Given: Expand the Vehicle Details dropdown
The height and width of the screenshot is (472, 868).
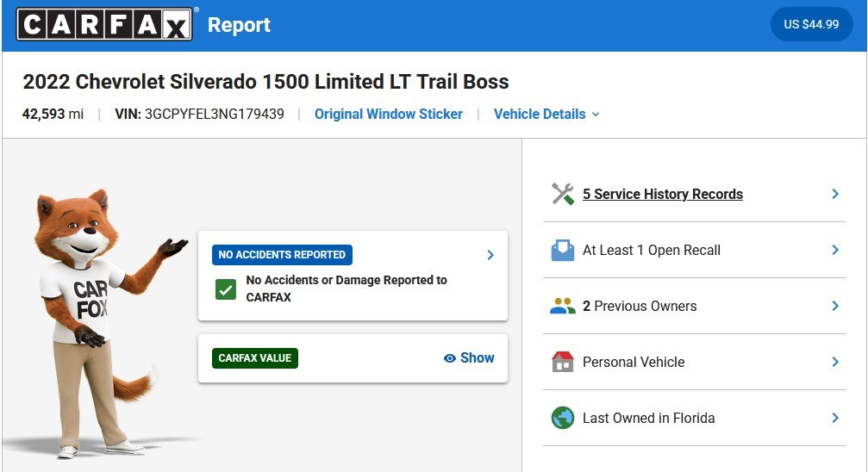Looking at the screenshot, I should 546,114.
